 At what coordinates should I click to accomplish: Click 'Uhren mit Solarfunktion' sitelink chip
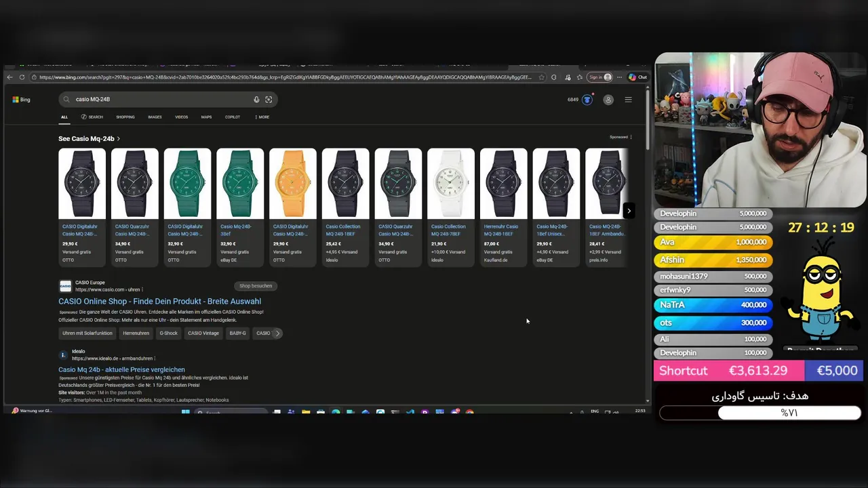87,333
